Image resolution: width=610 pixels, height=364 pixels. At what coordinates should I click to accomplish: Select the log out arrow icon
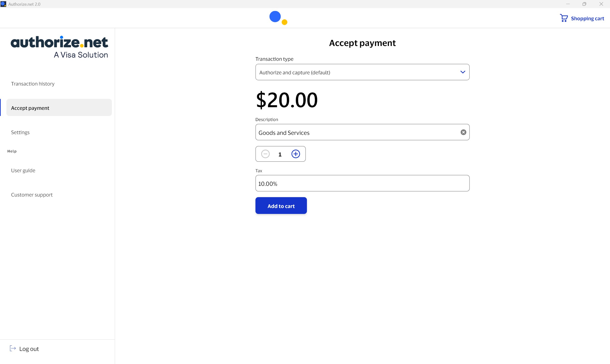[13, 348]
